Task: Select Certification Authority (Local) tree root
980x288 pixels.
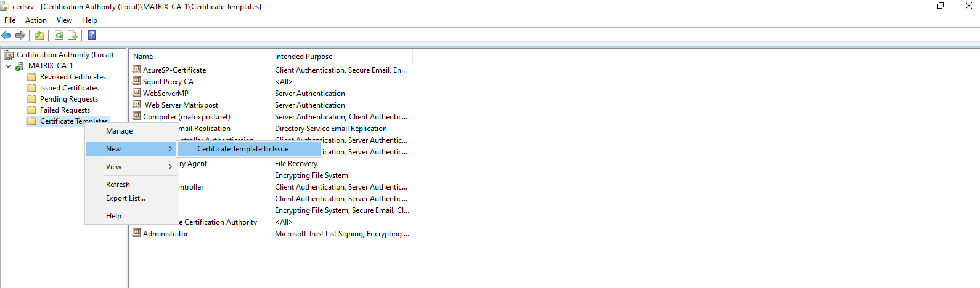Action: 65,55
